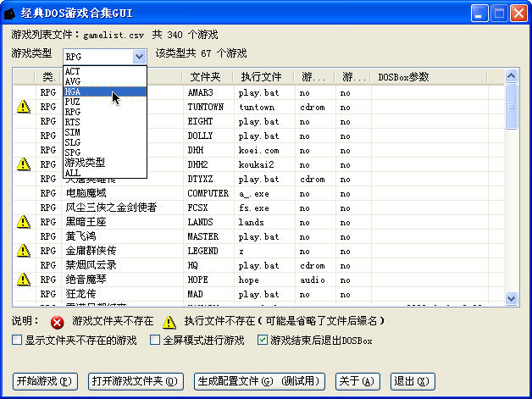Screen dimensions: 532x399
Task: Click scroll down arrow of game list
Action: click(x=511, y=298)
